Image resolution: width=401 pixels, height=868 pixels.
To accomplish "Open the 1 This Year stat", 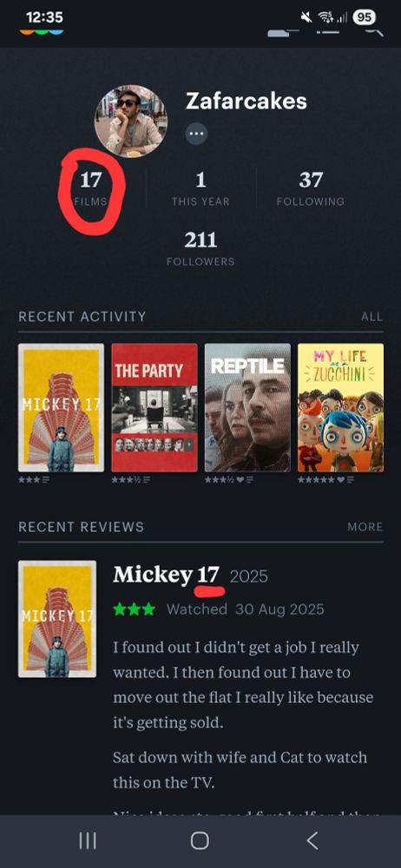I will click(200, 187).
